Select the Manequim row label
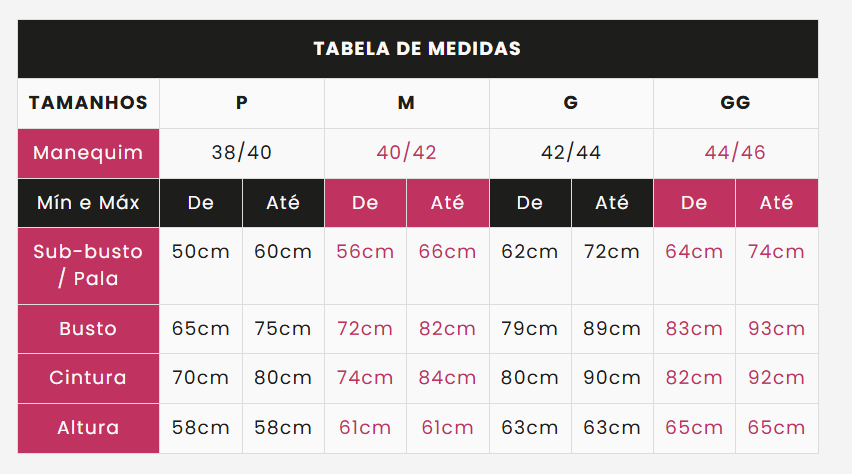Viewport: 852px width, 474px height. point(89,153)
